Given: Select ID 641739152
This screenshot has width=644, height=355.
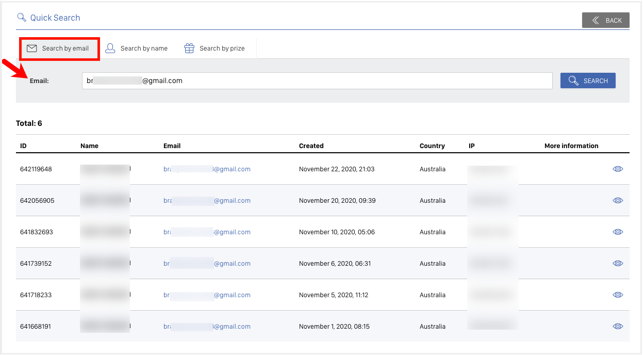Looking at the screenshot, I should pyautogui.click(x=36, y=264).
